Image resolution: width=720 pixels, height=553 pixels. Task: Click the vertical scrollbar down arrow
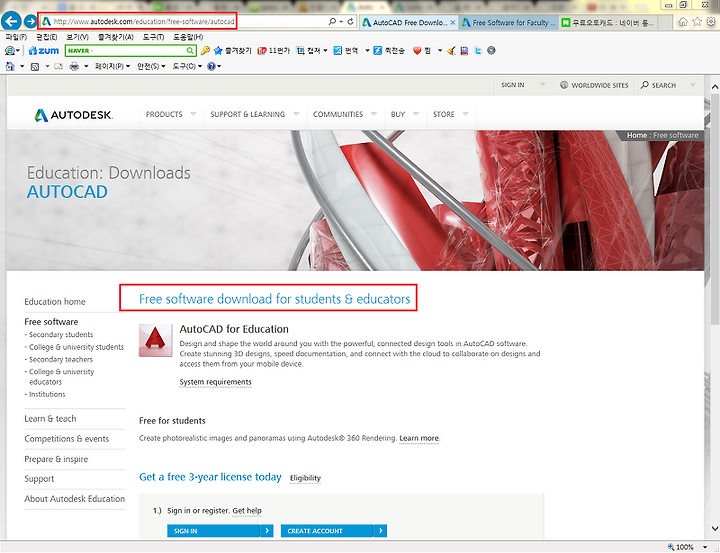click(714, 528)
